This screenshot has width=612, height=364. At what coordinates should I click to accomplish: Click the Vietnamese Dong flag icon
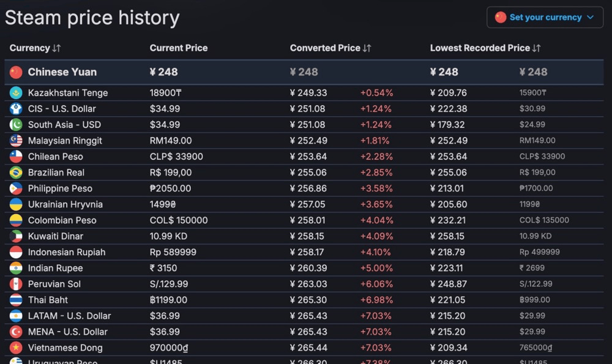pos(16,347)
